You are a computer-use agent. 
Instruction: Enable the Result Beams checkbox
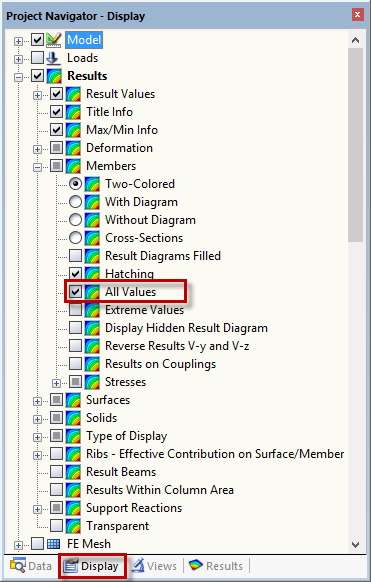[56, 472]
